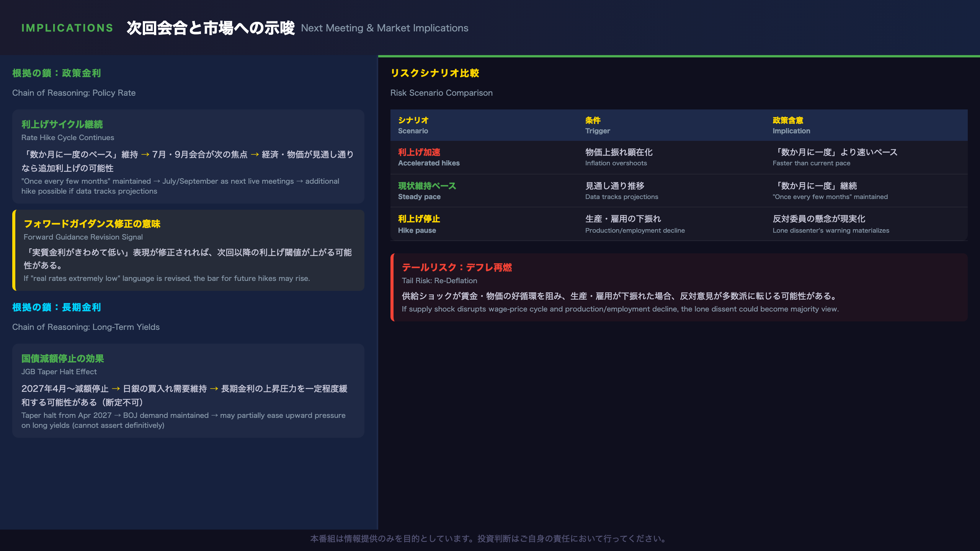Click Risk Scenario Comparison subtitle
980x551 pixels.
point(441,93)
